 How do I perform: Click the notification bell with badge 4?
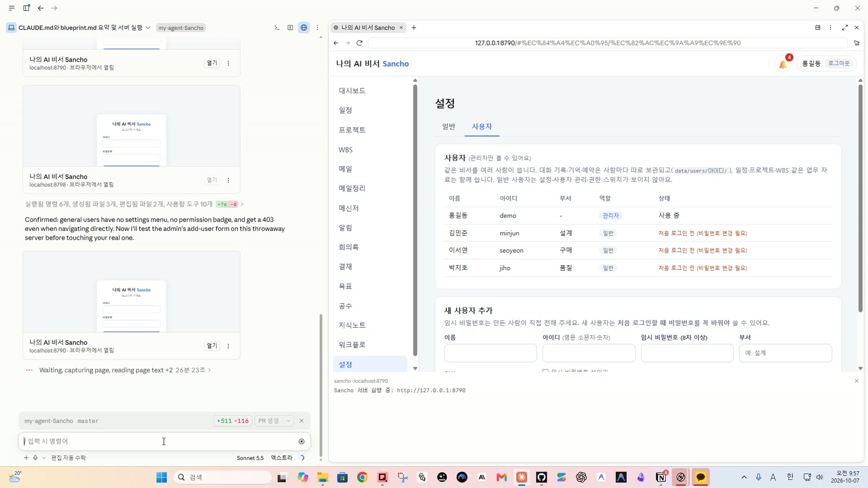[783, 64]
